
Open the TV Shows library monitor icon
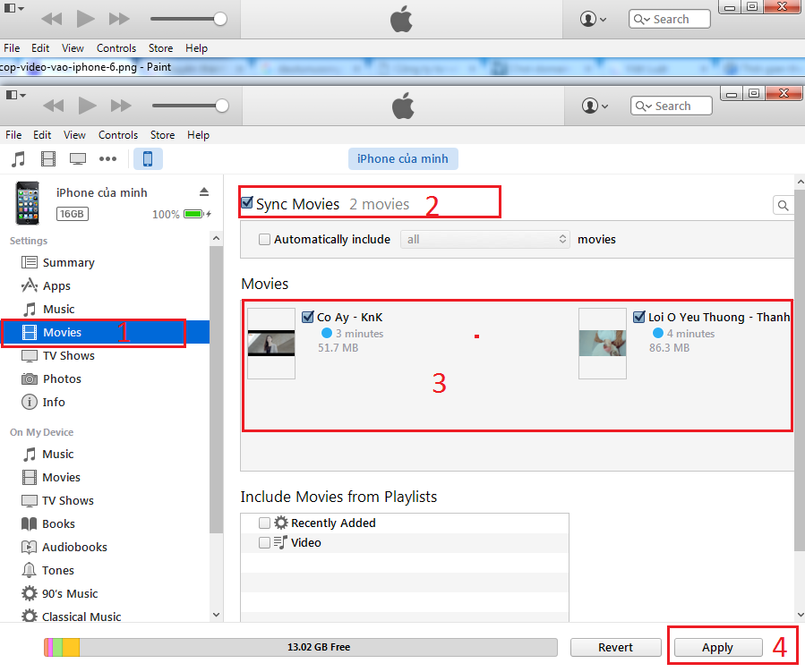click(78, 159)
